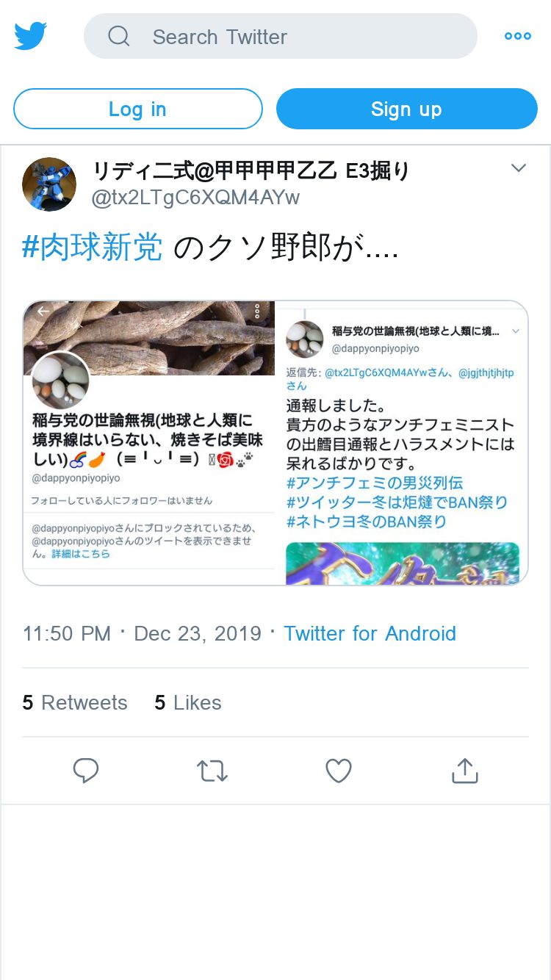Open the @tx2LTgC6XQM4AYw handle
This screenshot has height=980, width=551.
pos(195,198)
